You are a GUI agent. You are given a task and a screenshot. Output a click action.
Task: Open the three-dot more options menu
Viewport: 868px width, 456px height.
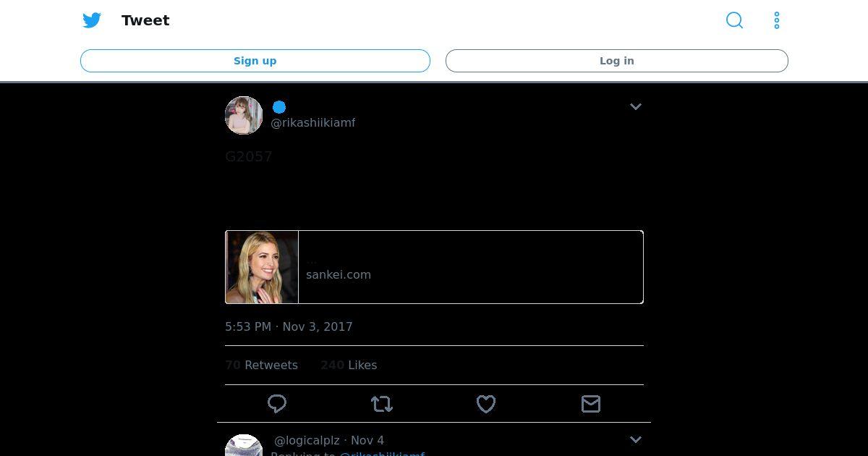pos(776,20)
